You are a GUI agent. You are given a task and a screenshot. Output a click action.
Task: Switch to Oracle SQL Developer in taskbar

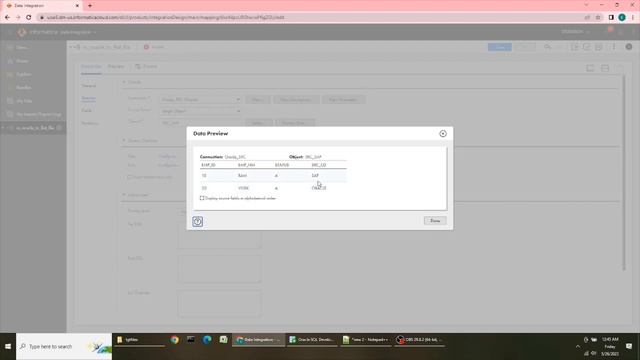coord(312,340)
